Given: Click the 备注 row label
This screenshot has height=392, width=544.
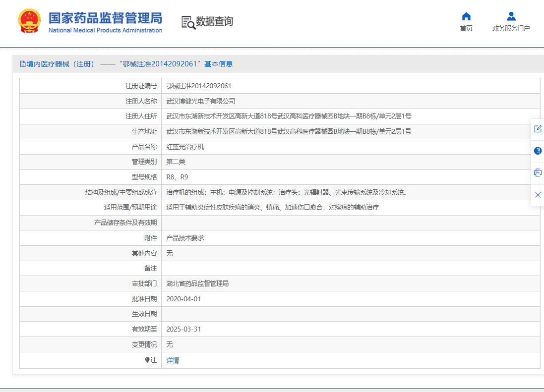Looking at the screenshot, I should click(151, 268).
